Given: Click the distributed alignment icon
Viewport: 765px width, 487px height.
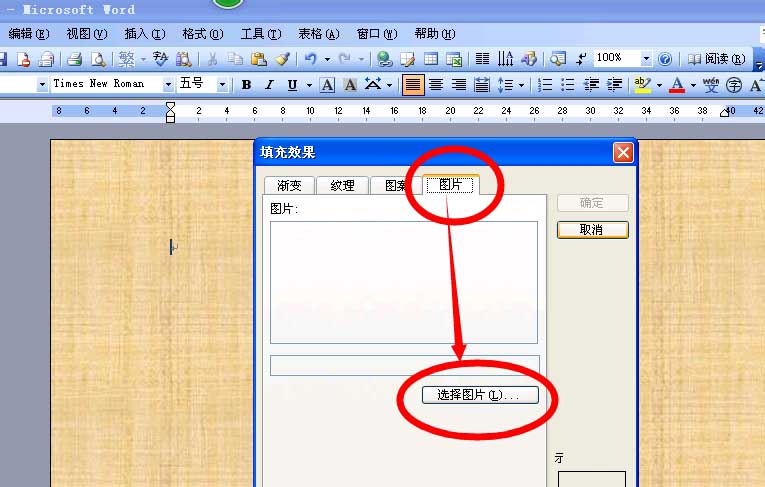Looking at the screenshot, I should click(482, 85).
